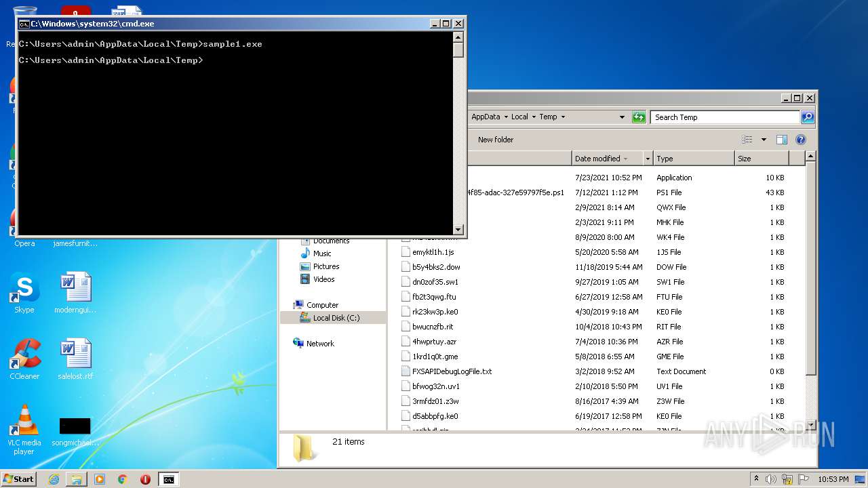Select Network in the navigation pane
Image resolution: width=868 pixels, height=488 pixels.
pyautogui.click(x=320, y=344)
